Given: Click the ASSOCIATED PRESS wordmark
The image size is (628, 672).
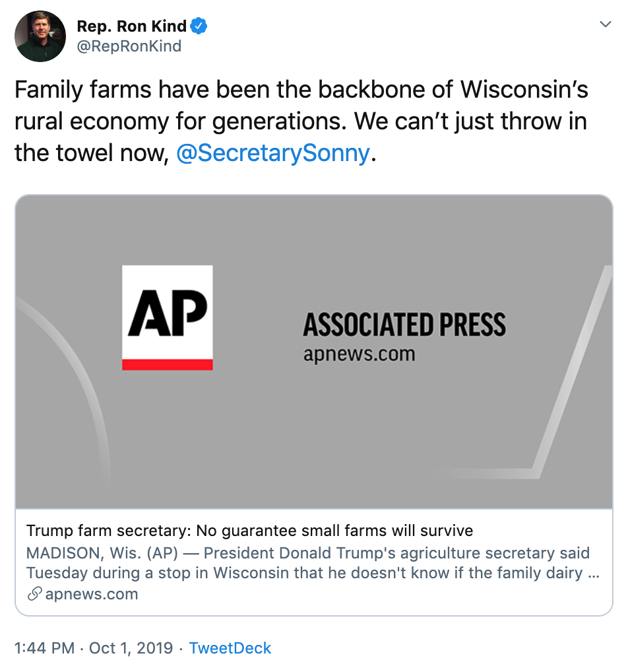Looking at the screenshot, I should [404, 325].
